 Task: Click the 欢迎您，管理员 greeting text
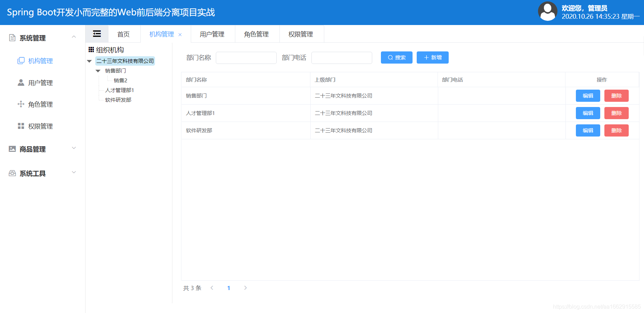584,8
